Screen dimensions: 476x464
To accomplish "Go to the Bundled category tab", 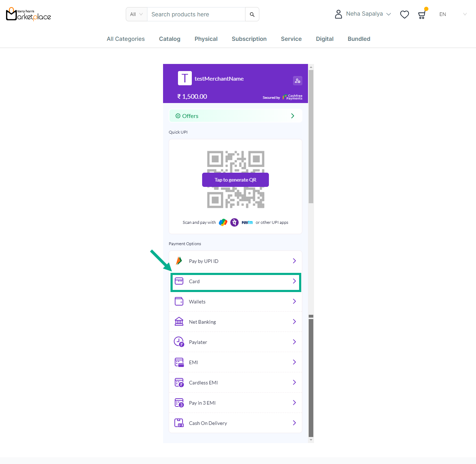I will pyautogui.click(x=359, y=39).
